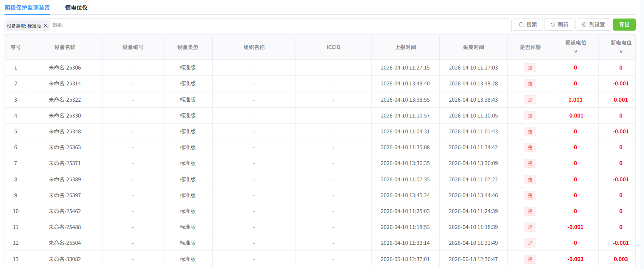Open 列设置 column settings
The image size is (644, 269).
coord(593,25)
